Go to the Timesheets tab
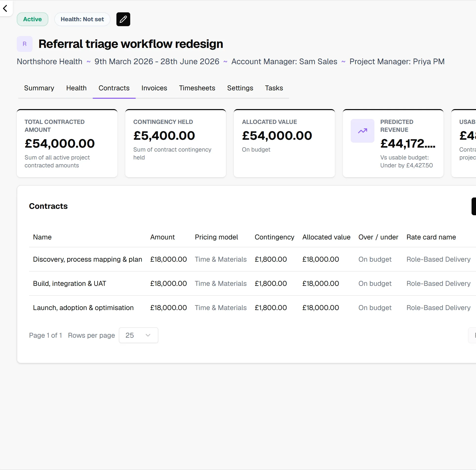 [x=197, y=88]
